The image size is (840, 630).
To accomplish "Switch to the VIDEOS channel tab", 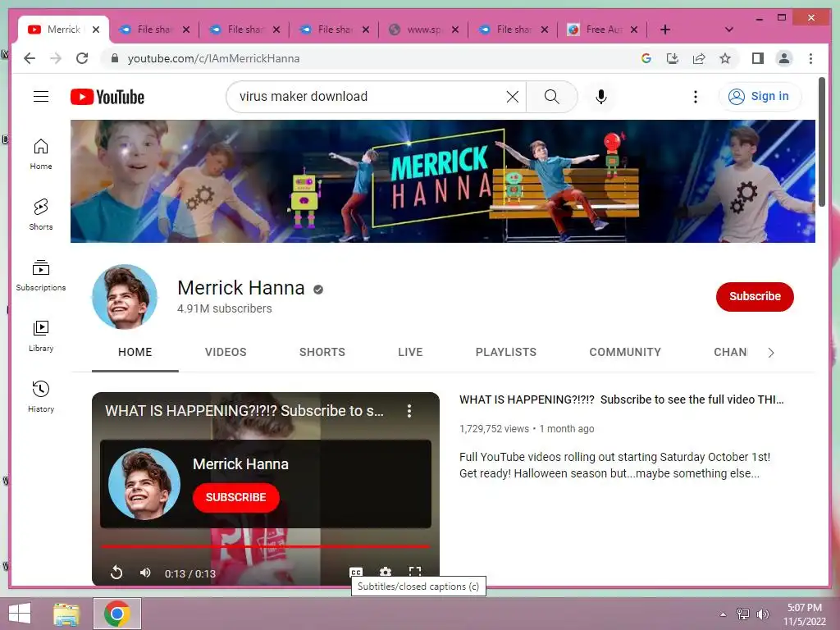I will pos(226,352).
